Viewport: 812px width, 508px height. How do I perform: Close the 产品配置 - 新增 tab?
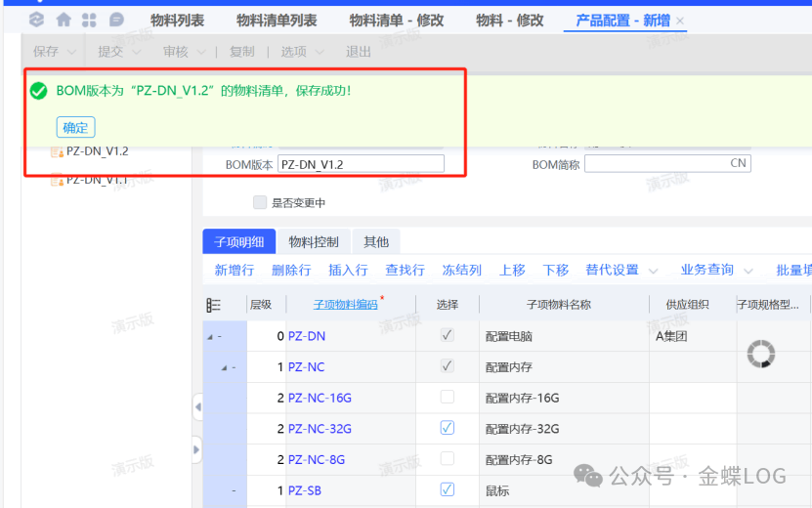(x=680, y=21)
